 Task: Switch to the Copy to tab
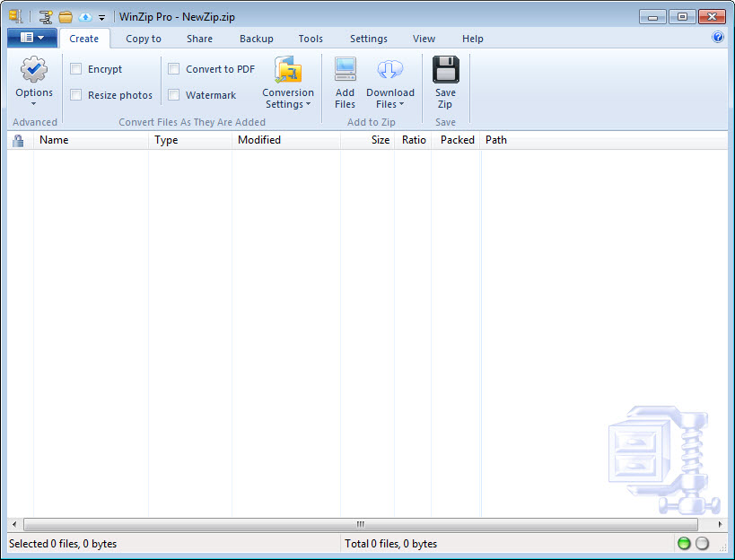point(144,39)
